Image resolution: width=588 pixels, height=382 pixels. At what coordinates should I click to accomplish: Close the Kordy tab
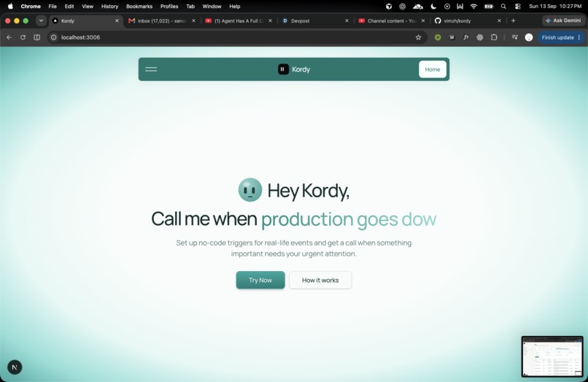[117, 20]
